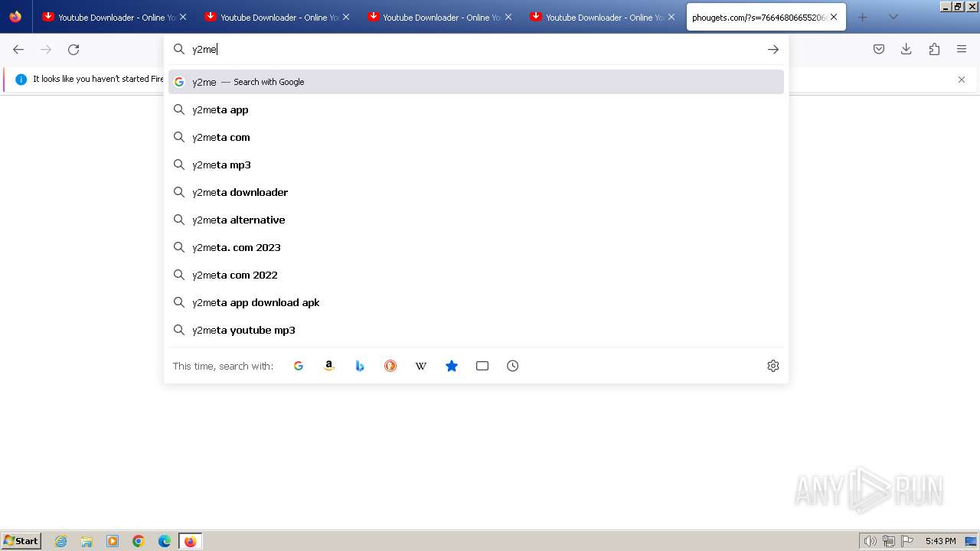980x551 pixels.
Task: Click the Firefox taskbar button
Action: pos(190,541)
